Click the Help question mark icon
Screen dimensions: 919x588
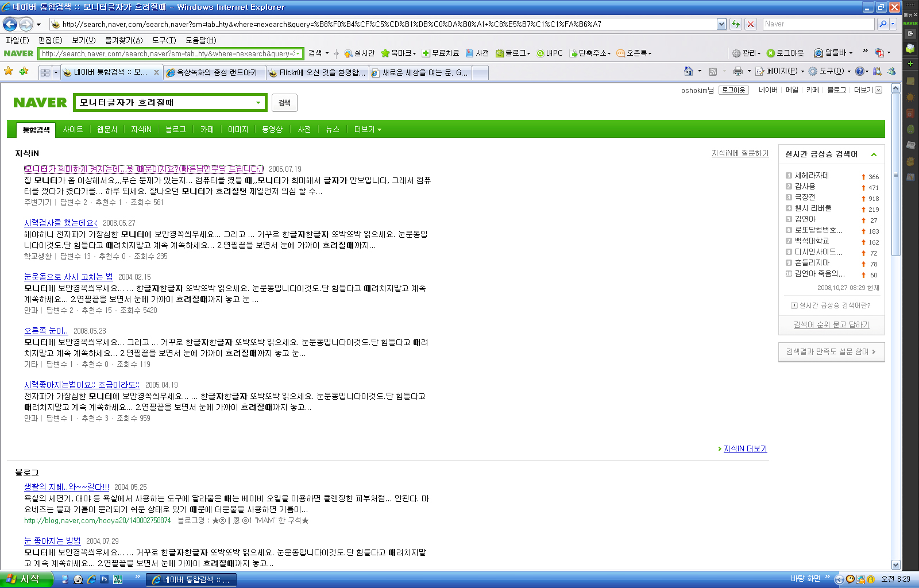859,71
